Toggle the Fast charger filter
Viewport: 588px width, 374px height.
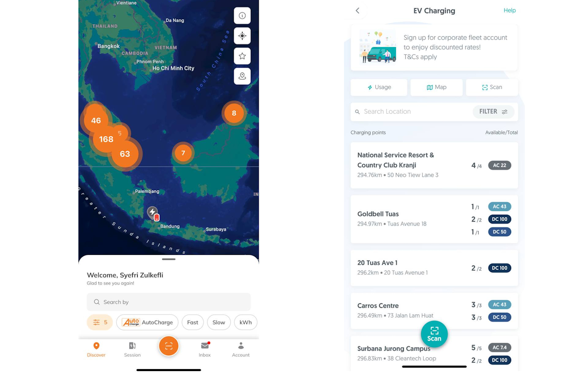tap(193, 323)
